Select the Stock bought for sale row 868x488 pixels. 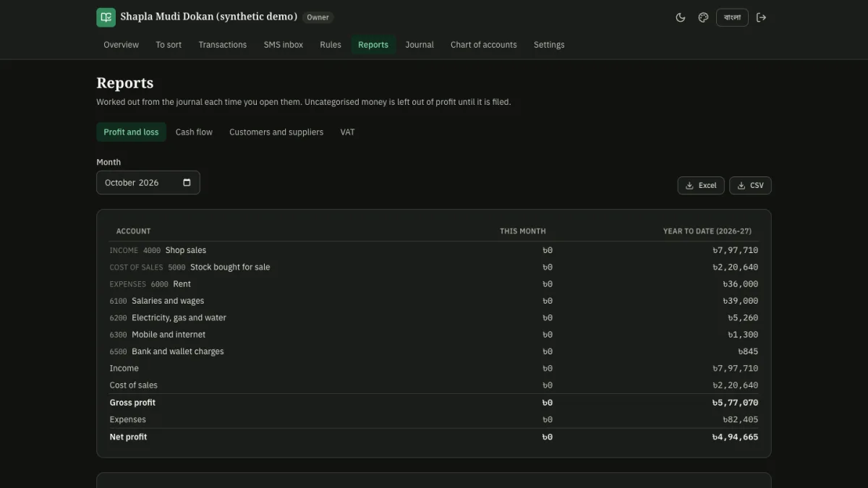point(434,267)
